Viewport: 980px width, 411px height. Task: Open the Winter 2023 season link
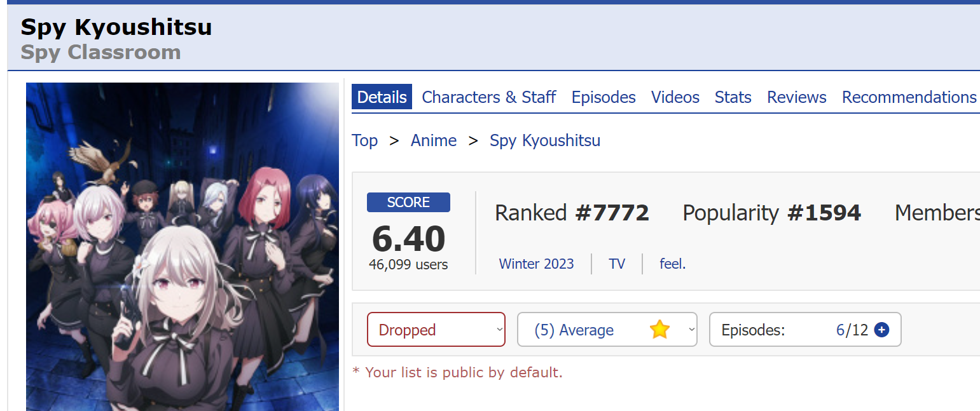[536, 264]
